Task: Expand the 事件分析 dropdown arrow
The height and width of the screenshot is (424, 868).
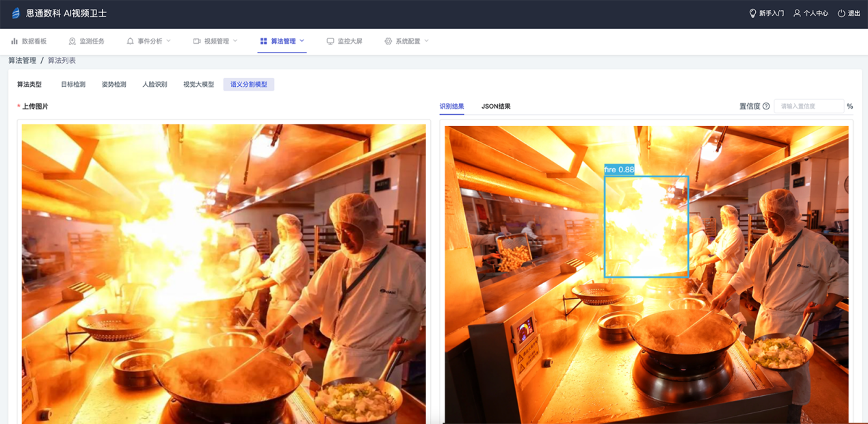Action: pyautogui.click(x=169, y=41)
